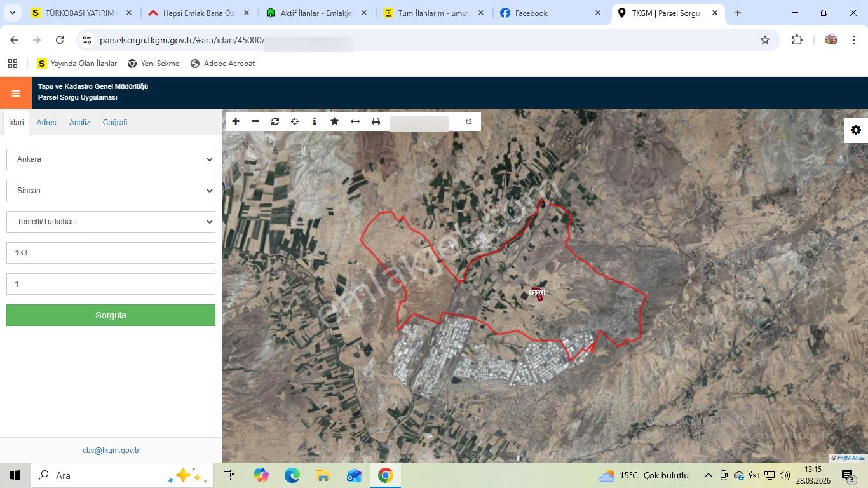Open the HGM Atlas attribution link
868x488 pixels.
point(851,458)
